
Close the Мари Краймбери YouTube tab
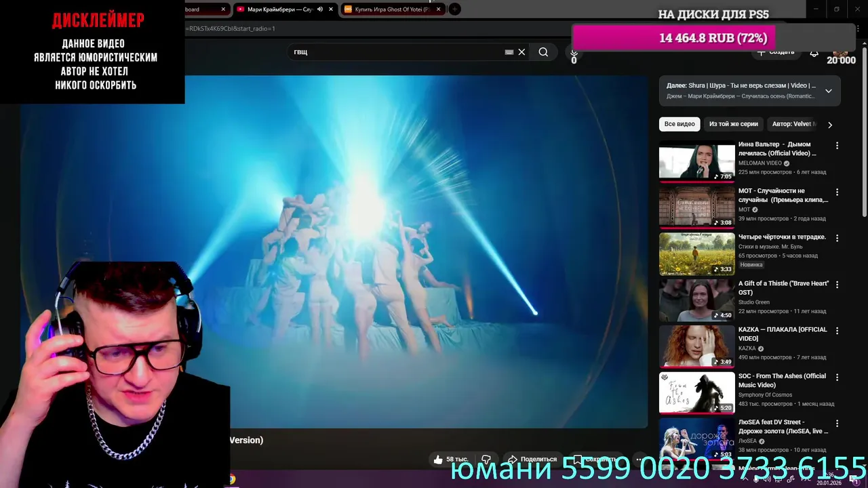pos(331,9)
